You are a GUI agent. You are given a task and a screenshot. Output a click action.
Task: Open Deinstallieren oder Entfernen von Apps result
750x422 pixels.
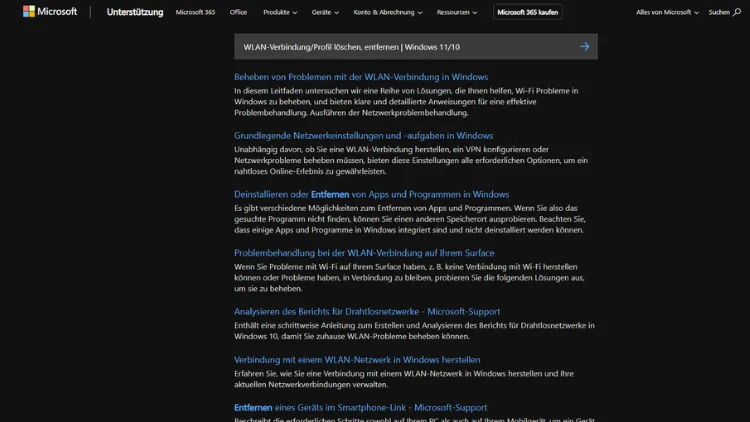[x=372, y=194]
